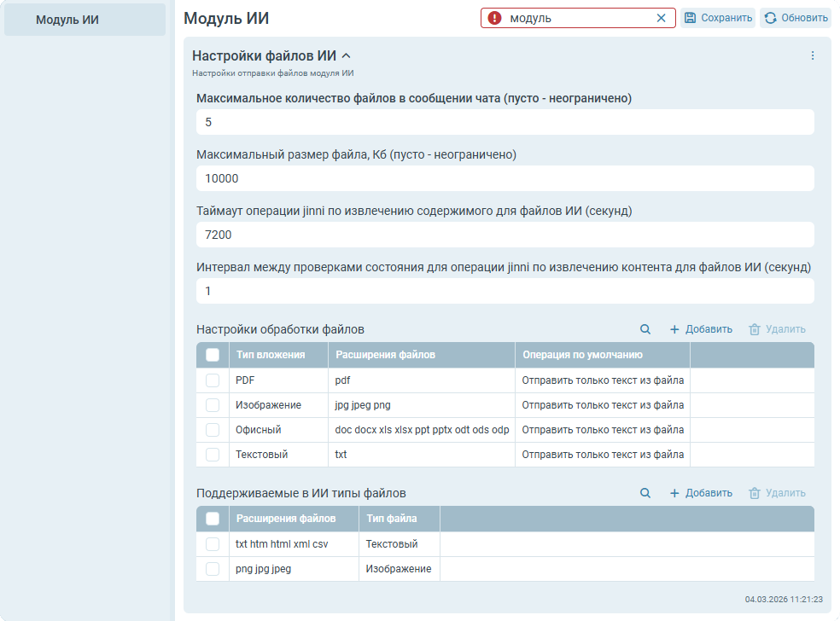The image size is (840, 621).
Task: Click the check interval field with 1
Action: 505,291
